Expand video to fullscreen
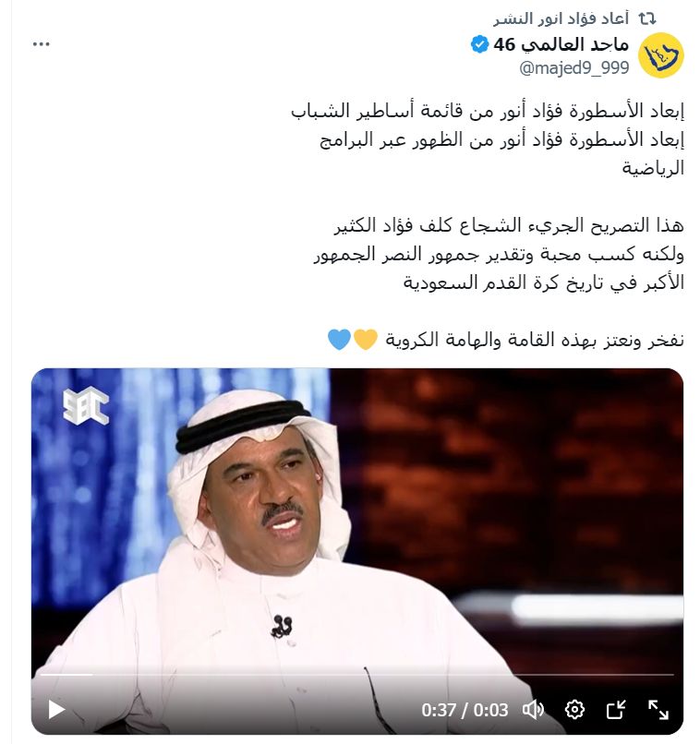 point(658,710)
